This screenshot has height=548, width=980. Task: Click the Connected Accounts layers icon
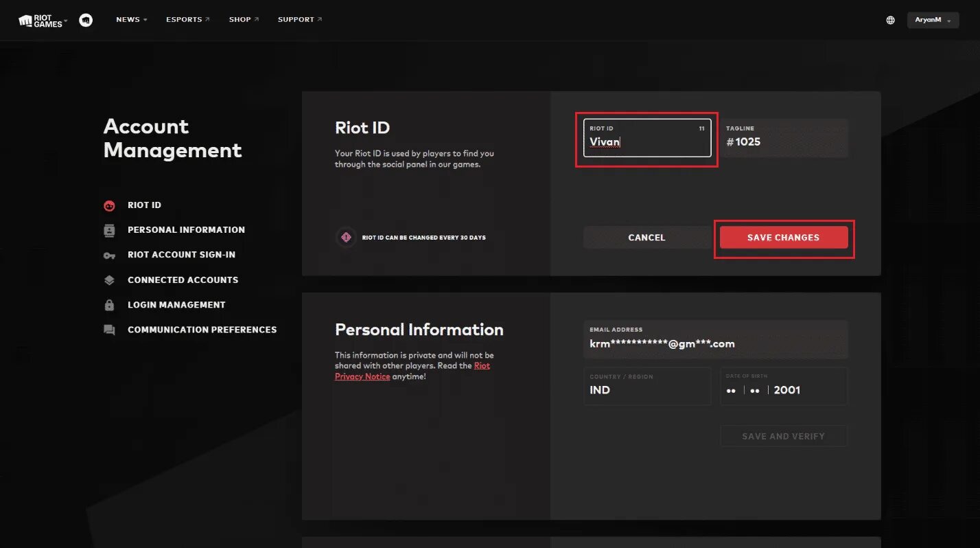click(109, 280)
